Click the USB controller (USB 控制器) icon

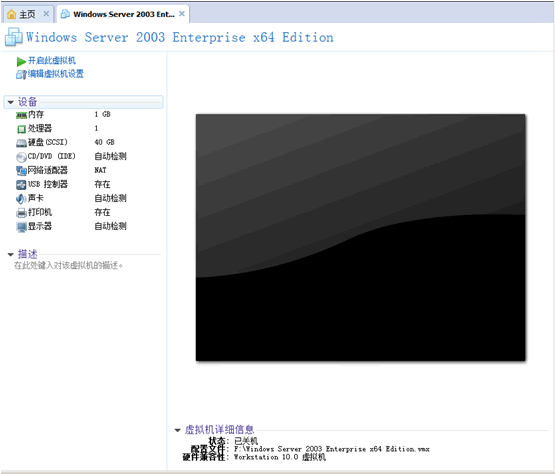(x=21, y=184)
